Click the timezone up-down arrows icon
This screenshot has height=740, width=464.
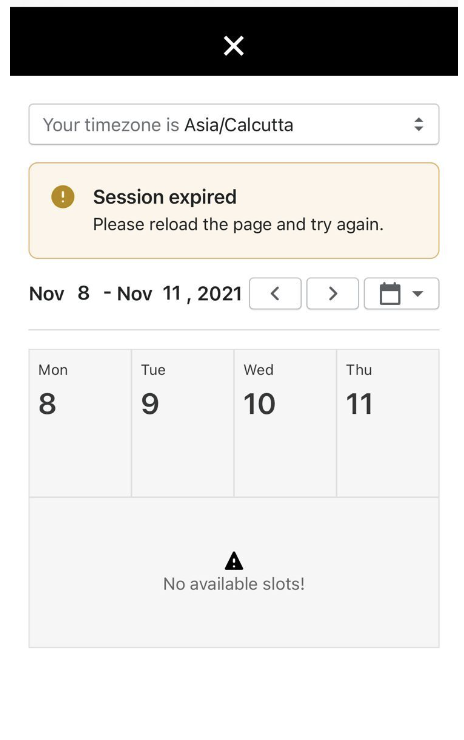point(418,124)
